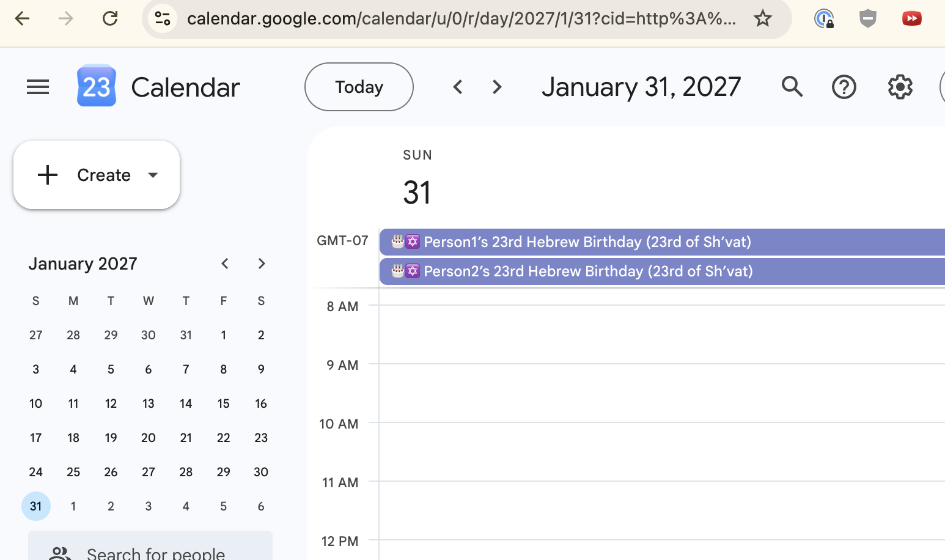Show next month in mini calendar
Image resolution: width=945 pixels, height=560 pixels.
(262, 263)
